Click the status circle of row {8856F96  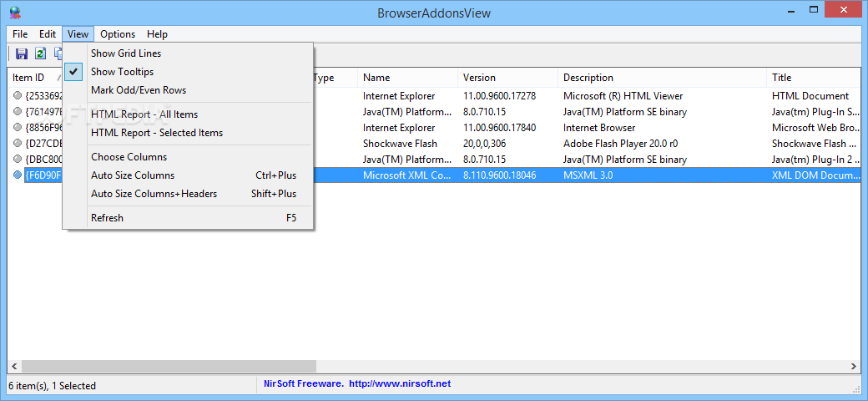click(18, 127)
